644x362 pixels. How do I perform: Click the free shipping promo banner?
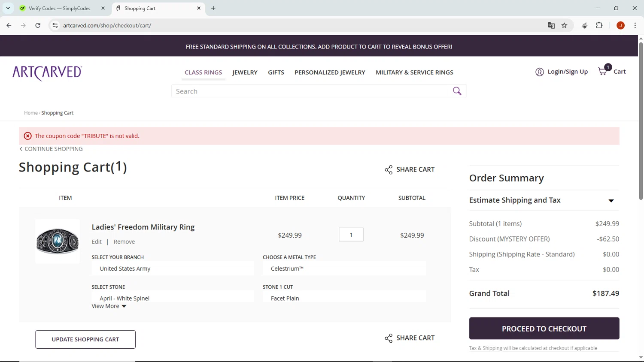pyautogui.click(x=319, y=46)
